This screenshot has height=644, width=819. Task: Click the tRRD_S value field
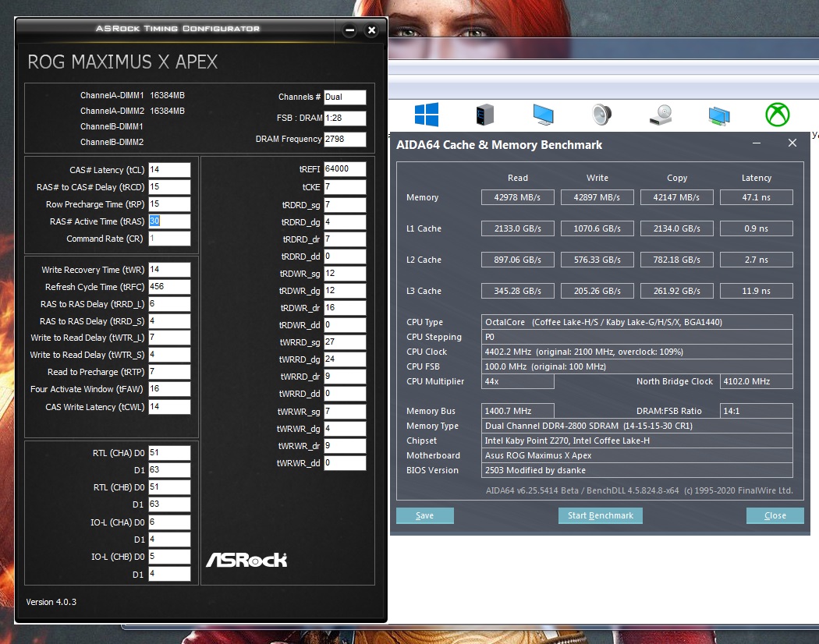170,321
